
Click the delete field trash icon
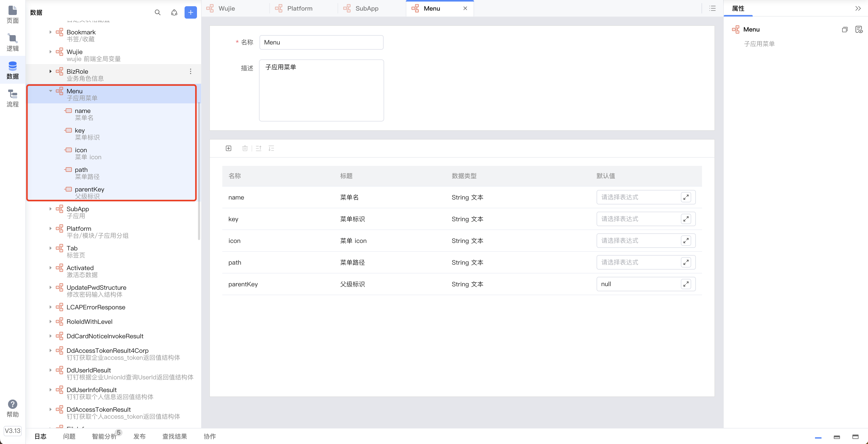[x=245, y=148]
